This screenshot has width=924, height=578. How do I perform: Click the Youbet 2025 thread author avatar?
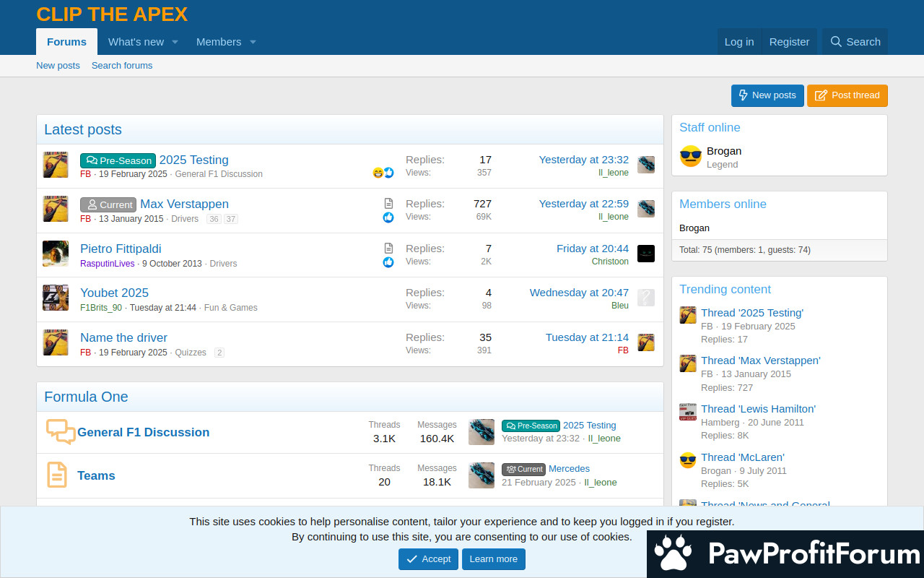click(x=56, y=298)
